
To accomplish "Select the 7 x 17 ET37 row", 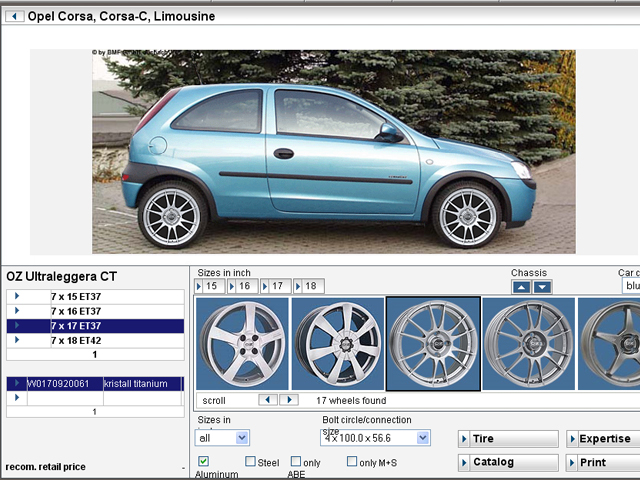I will pyautogui.click(x=95, y=326).
